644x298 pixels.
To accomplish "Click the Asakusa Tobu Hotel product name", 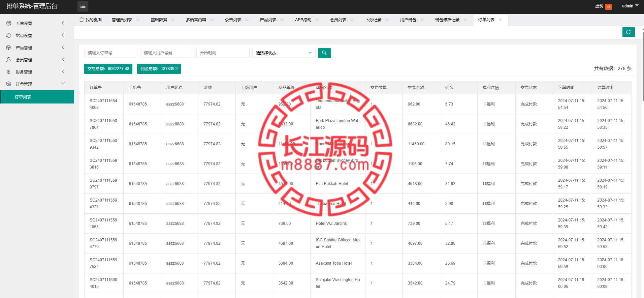I will click(333, 263).
